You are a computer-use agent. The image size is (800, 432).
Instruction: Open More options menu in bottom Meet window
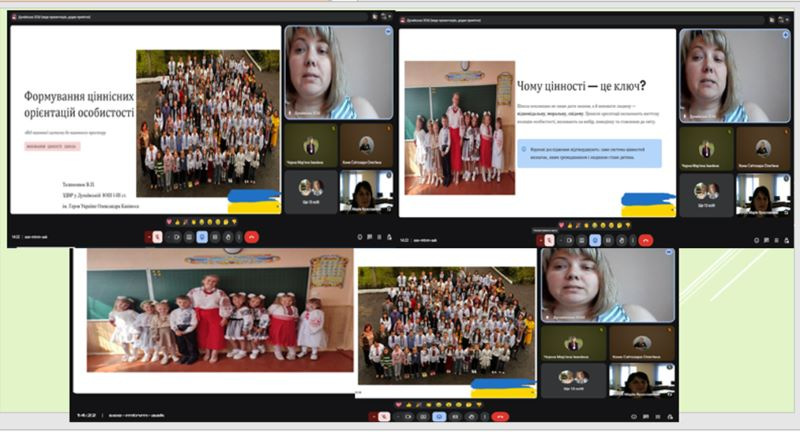[x=485, y=417]
